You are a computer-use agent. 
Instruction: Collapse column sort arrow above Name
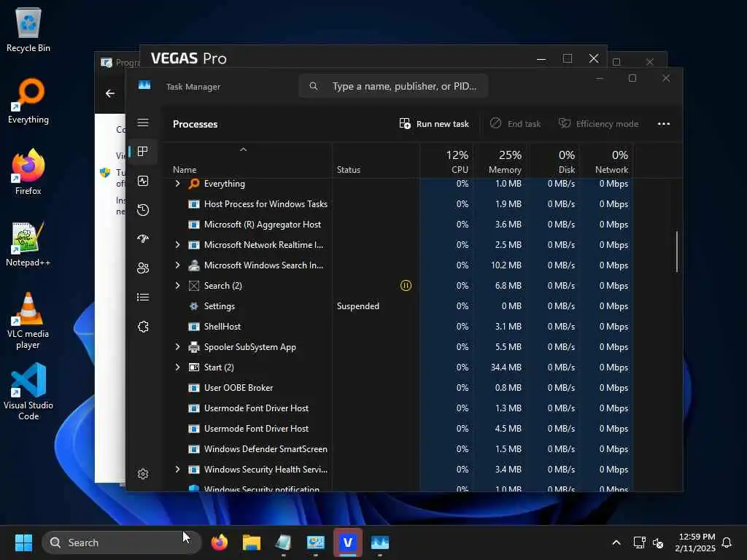[x=243, y=149]
